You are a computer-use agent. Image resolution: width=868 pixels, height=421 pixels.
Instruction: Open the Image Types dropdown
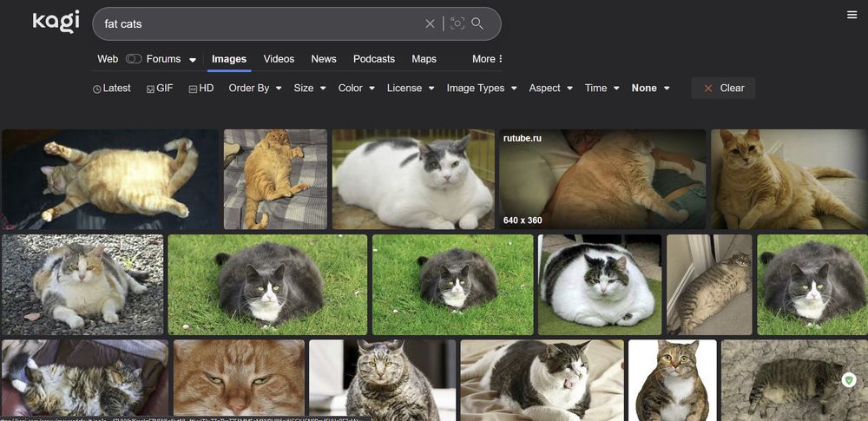coord(482,88)
